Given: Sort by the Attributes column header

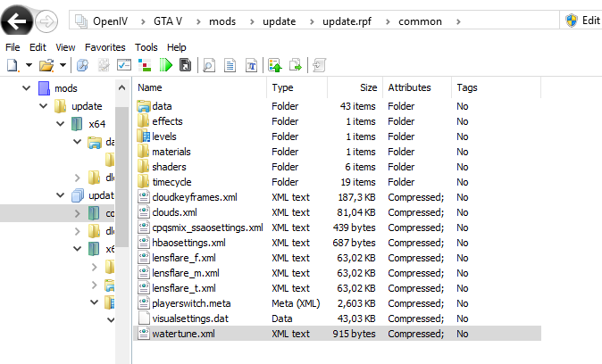Looking at the screenshot, I should pyautogui.click(x=417, y=87).
